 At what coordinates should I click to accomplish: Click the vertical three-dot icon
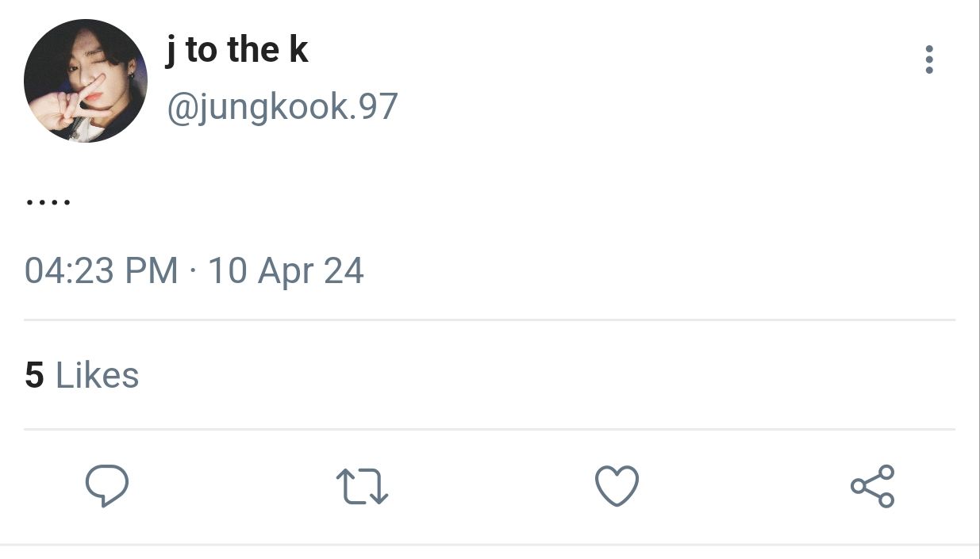click(928, 60)
